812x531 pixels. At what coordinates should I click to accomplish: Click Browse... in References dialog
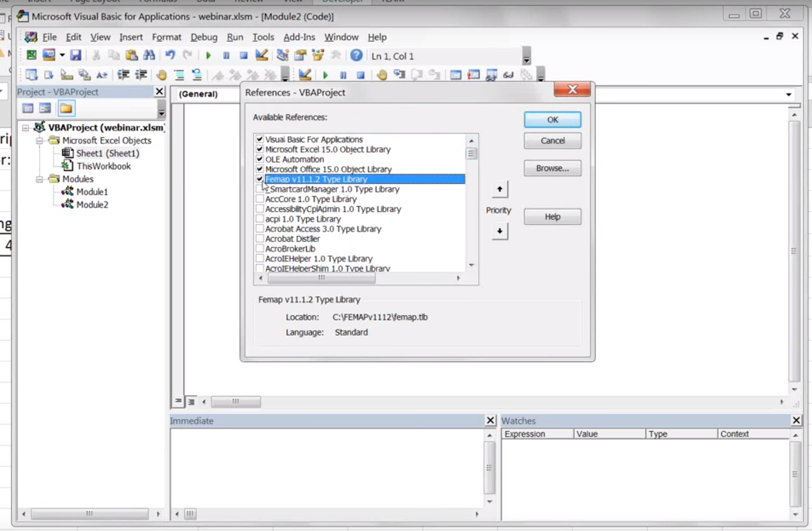(552, 168)
